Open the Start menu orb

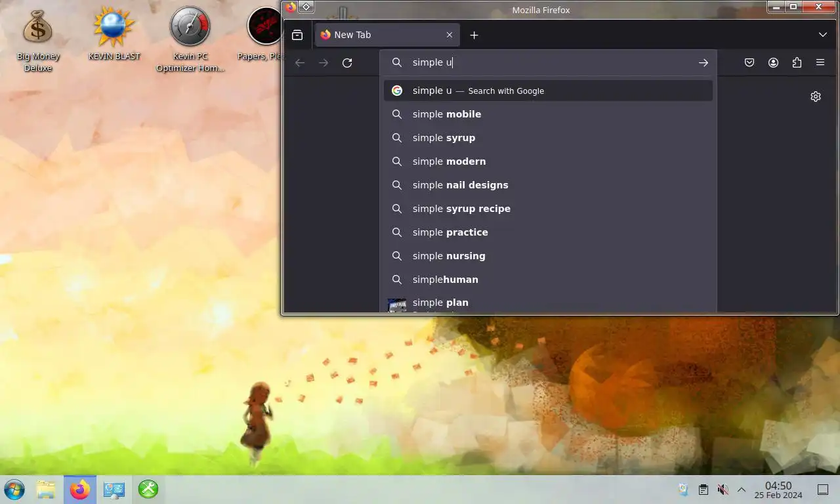(x=14, y=490)
